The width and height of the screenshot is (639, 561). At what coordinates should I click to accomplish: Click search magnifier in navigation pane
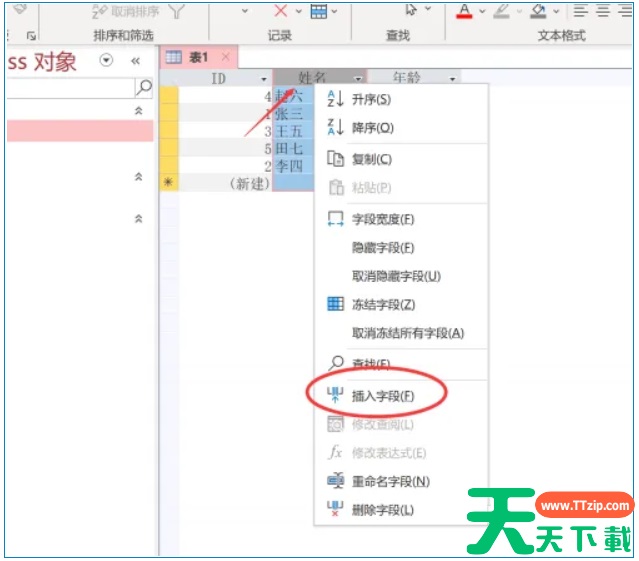(144, 87)
